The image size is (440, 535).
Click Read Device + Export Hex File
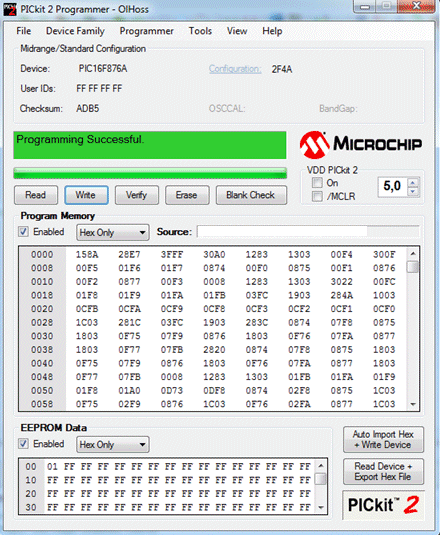click(x=383, y=472)
